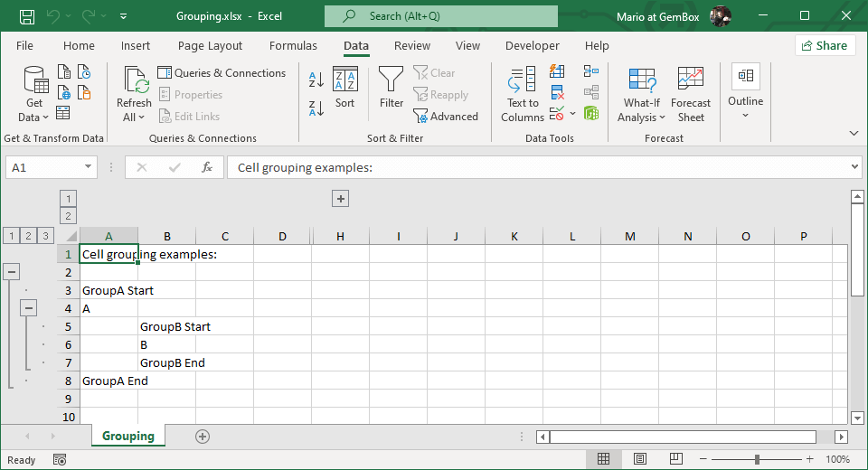Click the Save icon in title bar

click(x=27, y=16)
